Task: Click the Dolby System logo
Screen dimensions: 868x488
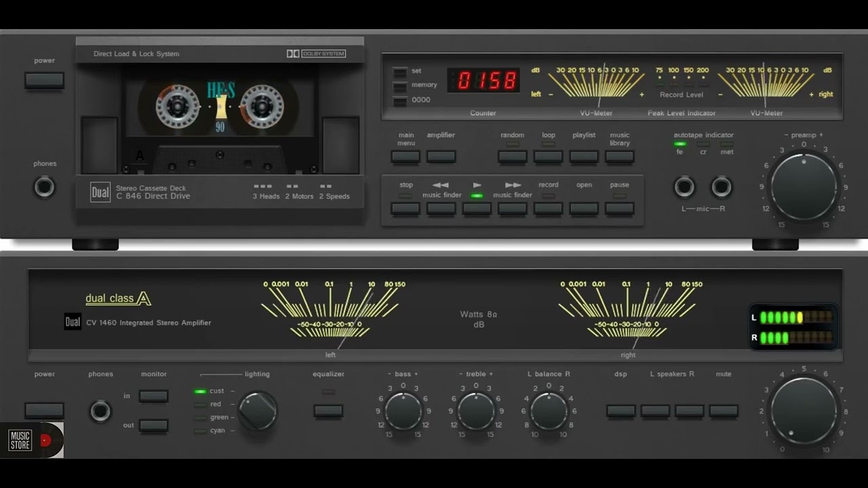Action: click(316, 54)
